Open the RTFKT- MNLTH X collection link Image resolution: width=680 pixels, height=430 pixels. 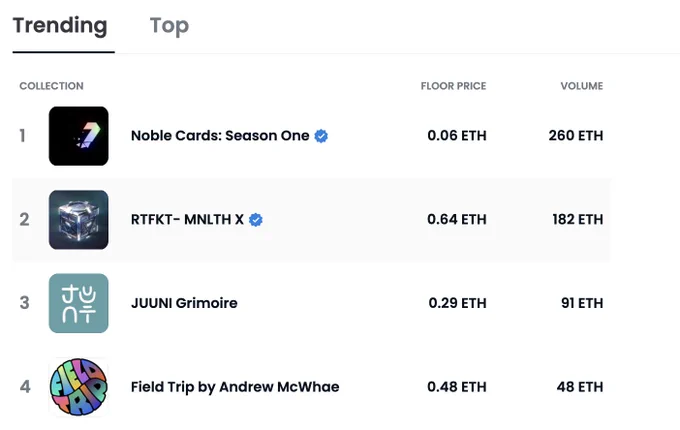coord(187,219)
